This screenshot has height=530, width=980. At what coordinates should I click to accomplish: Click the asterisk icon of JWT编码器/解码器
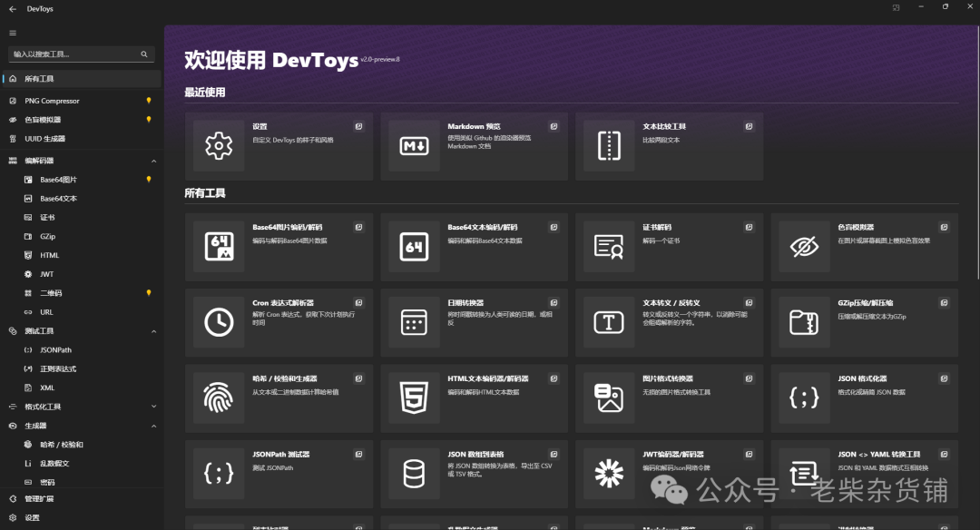(609, 474)
